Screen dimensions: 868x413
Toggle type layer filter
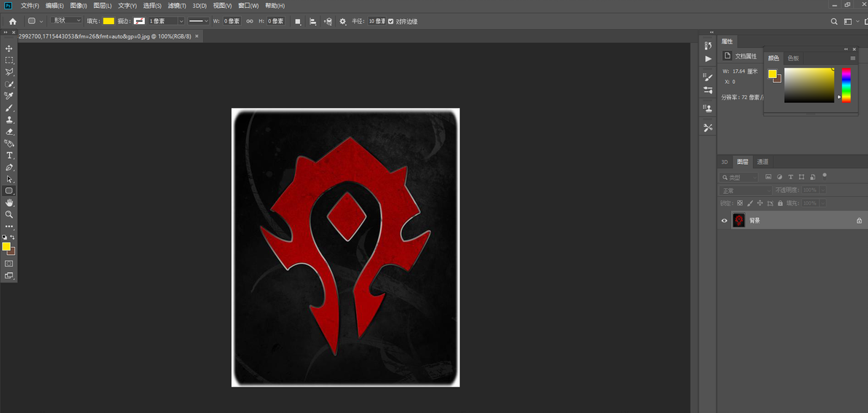[x=791, y=177]
